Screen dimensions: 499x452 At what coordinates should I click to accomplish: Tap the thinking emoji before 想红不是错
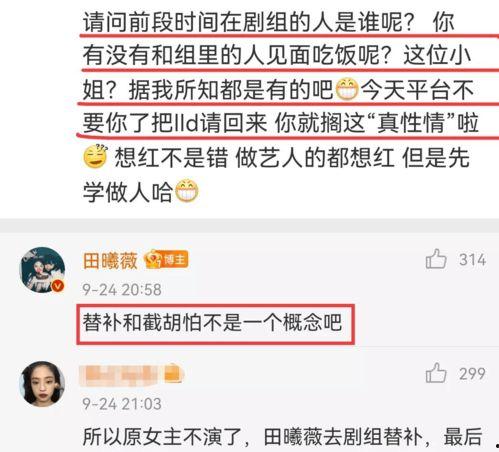click(x=95, y=156)
